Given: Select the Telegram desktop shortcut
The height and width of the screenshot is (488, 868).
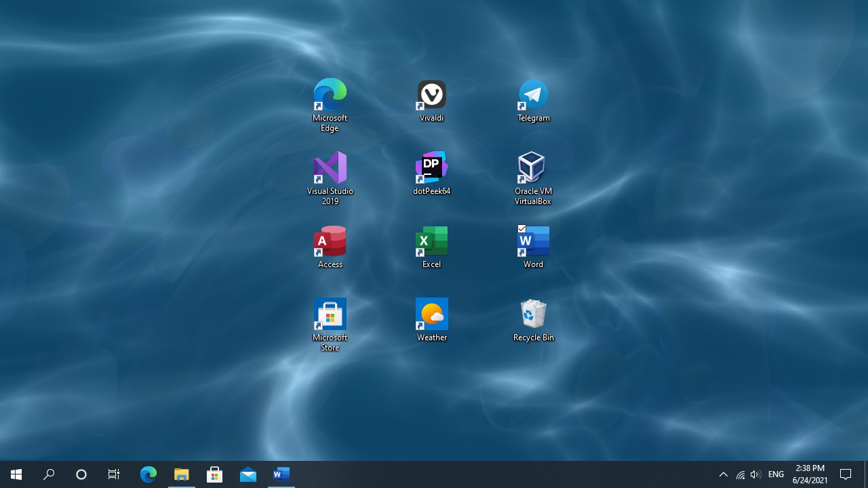Looking at the screenshot, I should click(533, 102).
